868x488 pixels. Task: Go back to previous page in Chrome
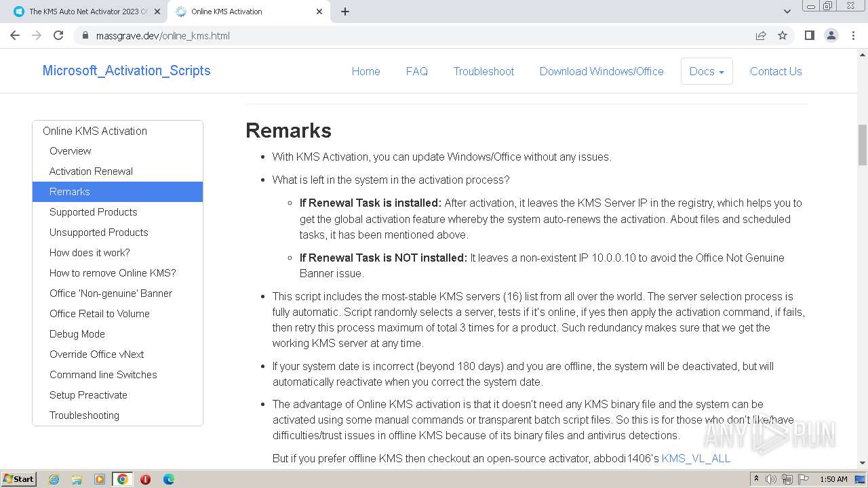15,35
